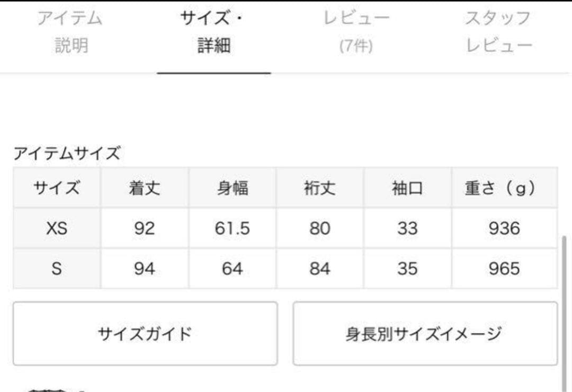Image resolution: width=572 pixels, height=392 pixels.
Task: Click the サイズガイド button
Action: [145, 333]
